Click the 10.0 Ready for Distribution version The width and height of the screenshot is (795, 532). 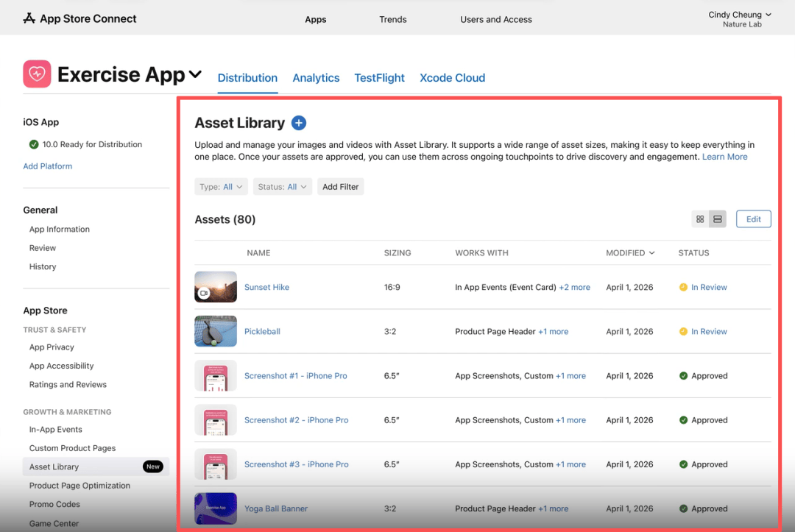[92, 144]
